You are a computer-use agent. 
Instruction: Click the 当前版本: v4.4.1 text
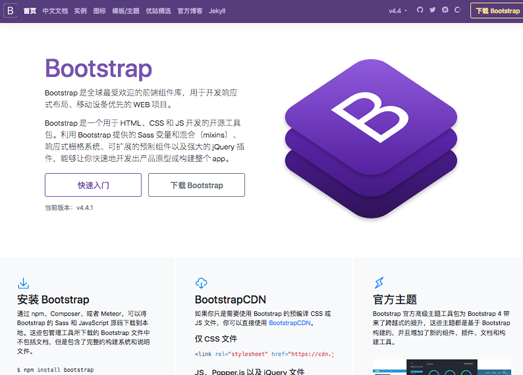point(69,208)
